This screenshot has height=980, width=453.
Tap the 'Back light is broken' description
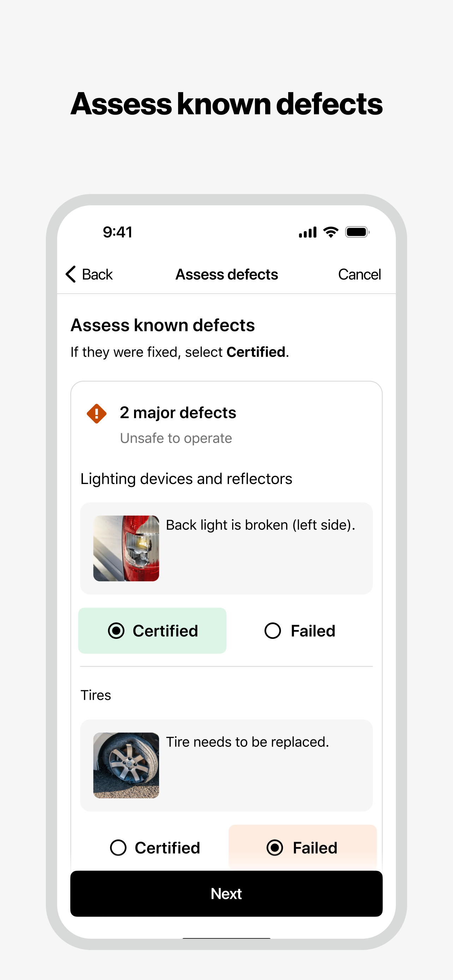[260, 525]
